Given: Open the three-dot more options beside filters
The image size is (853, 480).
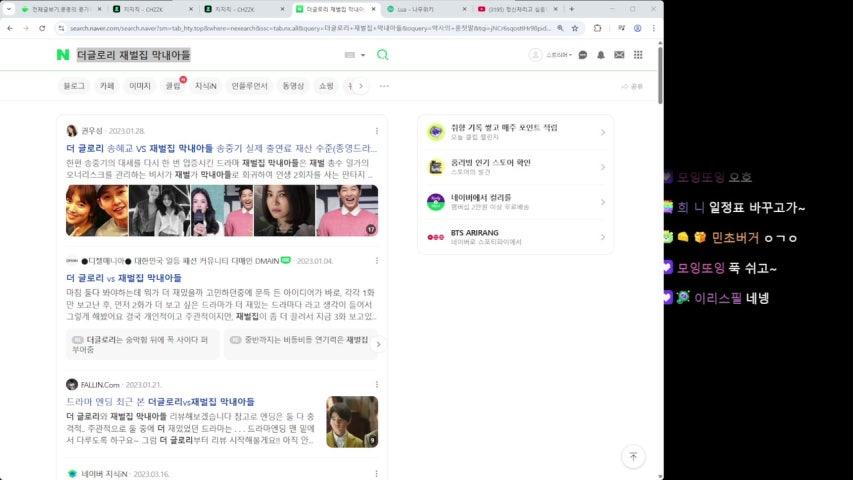Looking at the screenshot, I should [384, 86].
